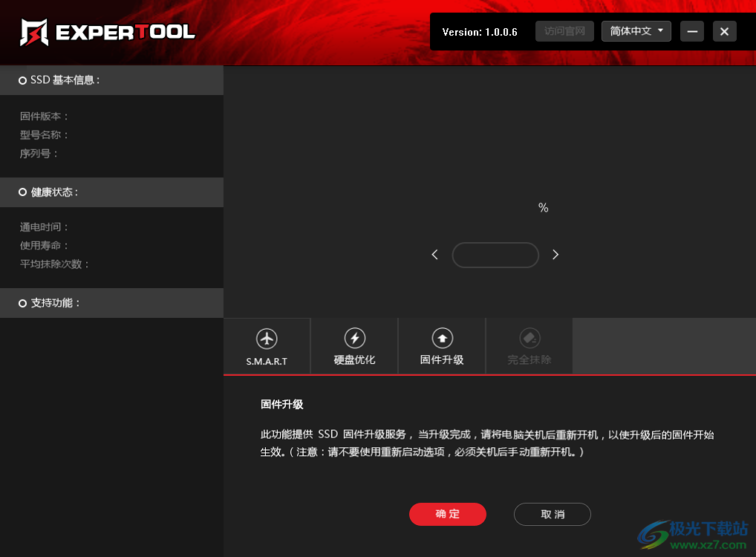Click the 固件版本 label
The height and width of the screenshot is (557, 756).
(44, 116)
